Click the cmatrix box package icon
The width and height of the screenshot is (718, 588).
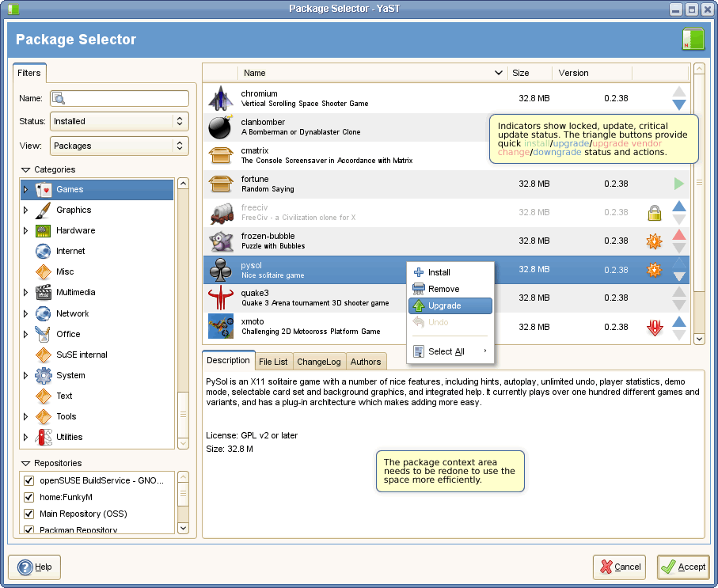tap(221, 155)
